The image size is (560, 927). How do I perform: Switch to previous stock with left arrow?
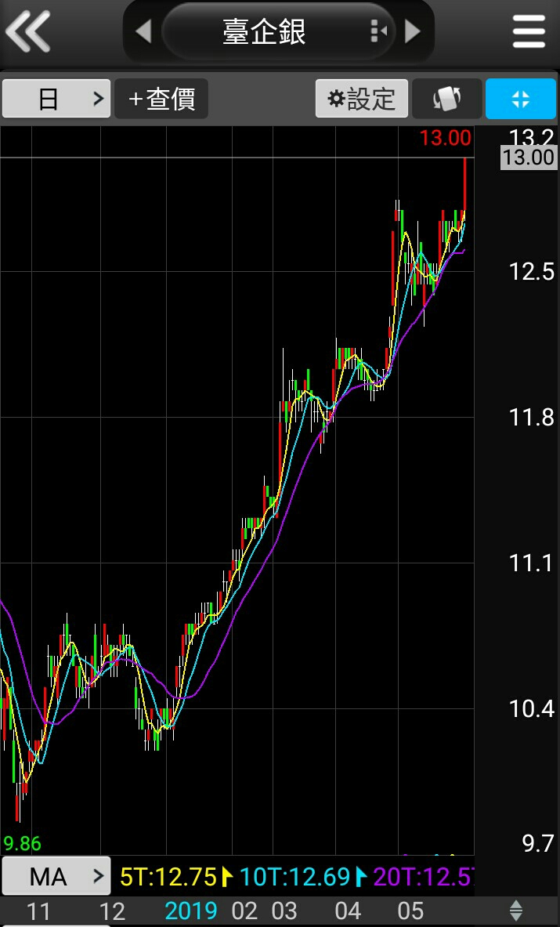[143, 31]
